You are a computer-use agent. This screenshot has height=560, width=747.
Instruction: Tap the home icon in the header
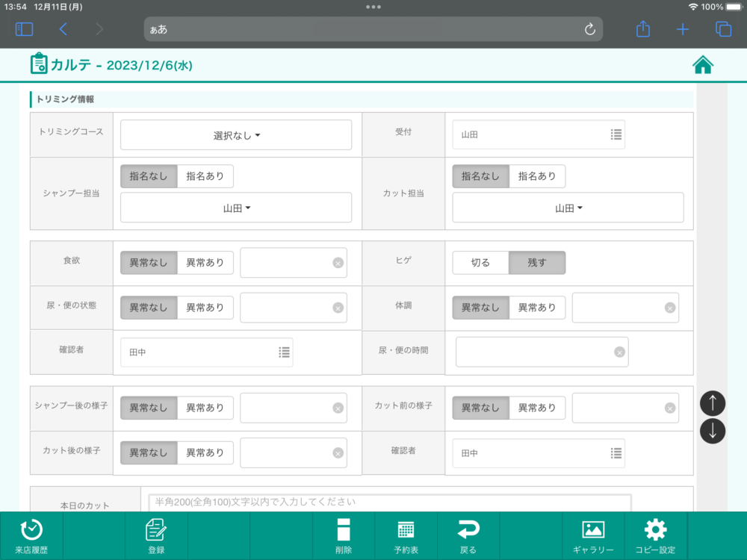[703, 65]
